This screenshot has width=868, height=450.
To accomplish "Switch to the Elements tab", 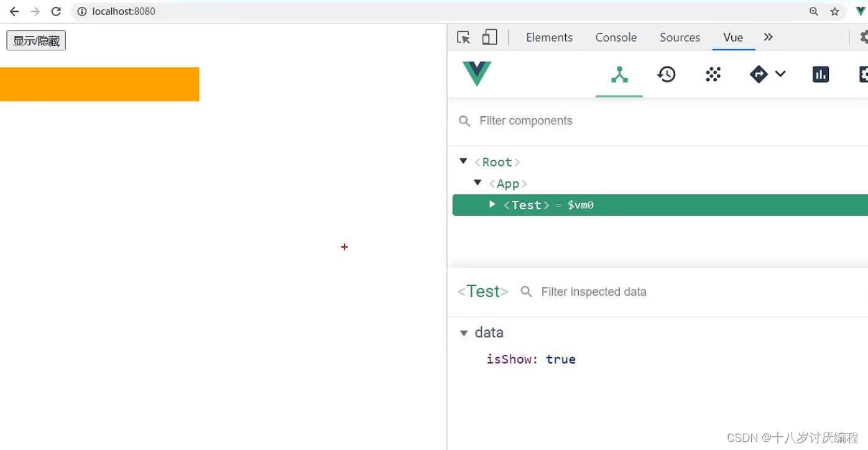I will (549, 37).
